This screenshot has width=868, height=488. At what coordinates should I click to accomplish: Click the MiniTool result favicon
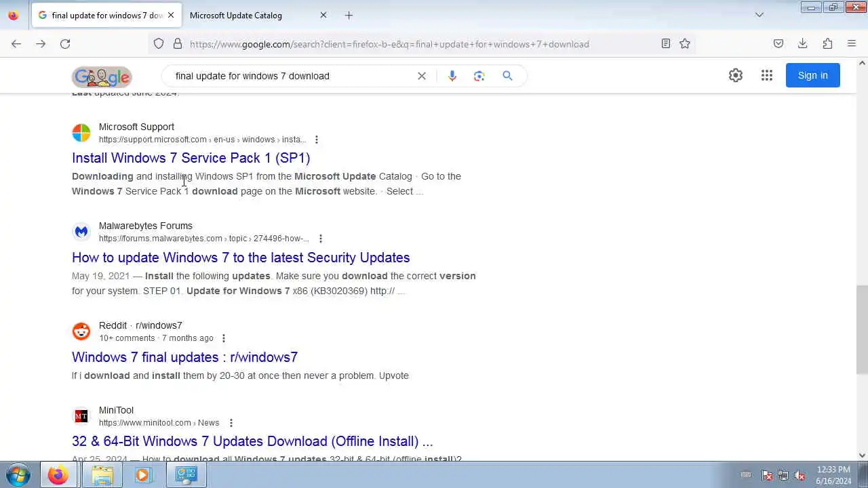(x=81, y=416)
